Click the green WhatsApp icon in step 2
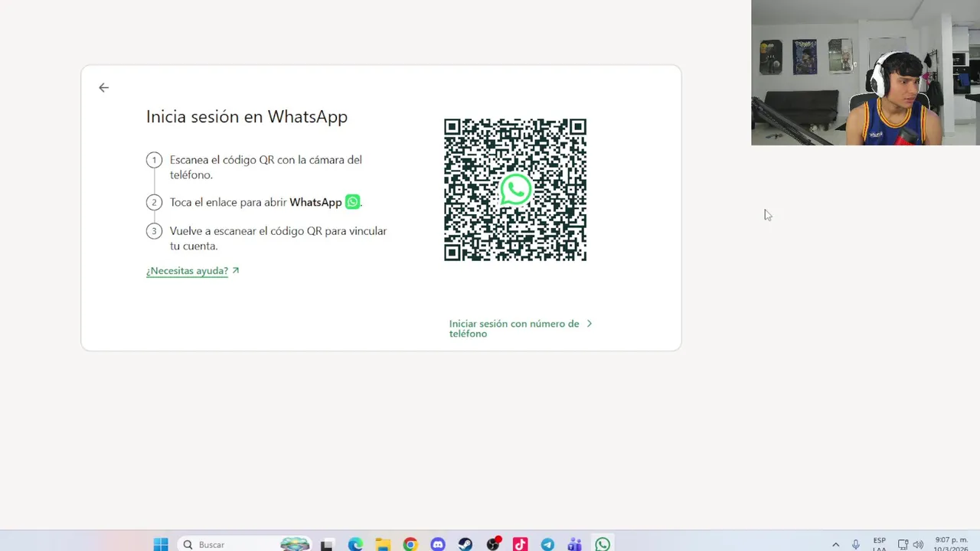This screenshot has height=551, width=980. (x=352, y=202)
